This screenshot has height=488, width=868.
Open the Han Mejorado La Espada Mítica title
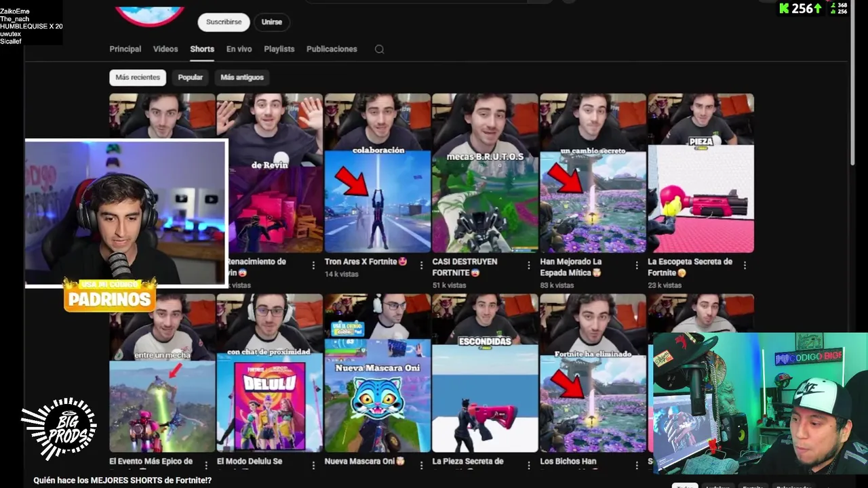pyautogui.click(x=571, y=267)
